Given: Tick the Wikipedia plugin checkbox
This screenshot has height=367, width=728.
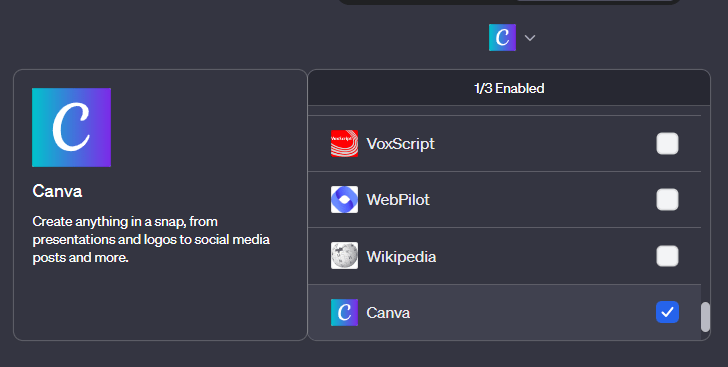Looking at the screenshot, I should pos(667,256).
